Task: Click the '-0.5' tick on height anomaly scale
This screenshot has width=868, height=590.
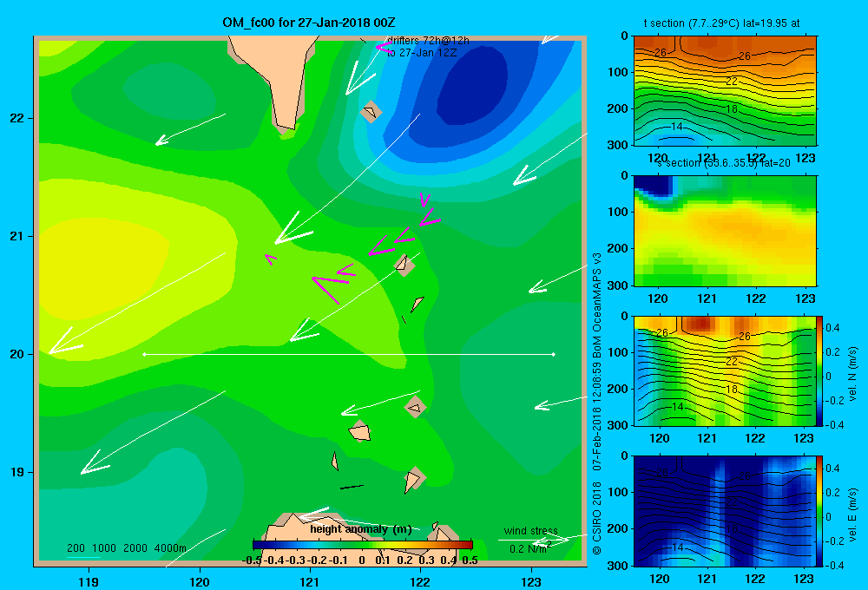Action: click(x=252, y=560)
